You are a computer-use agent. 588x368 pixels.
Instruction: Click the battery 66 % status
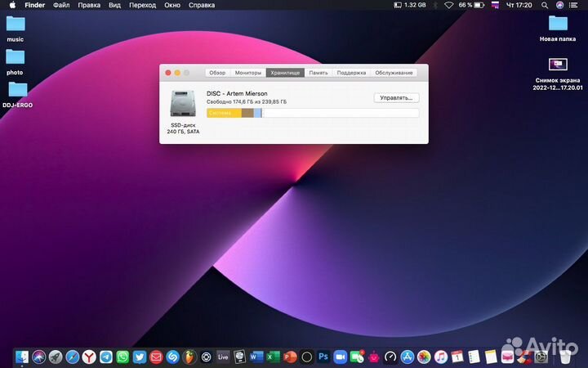[x=471, y=5]
